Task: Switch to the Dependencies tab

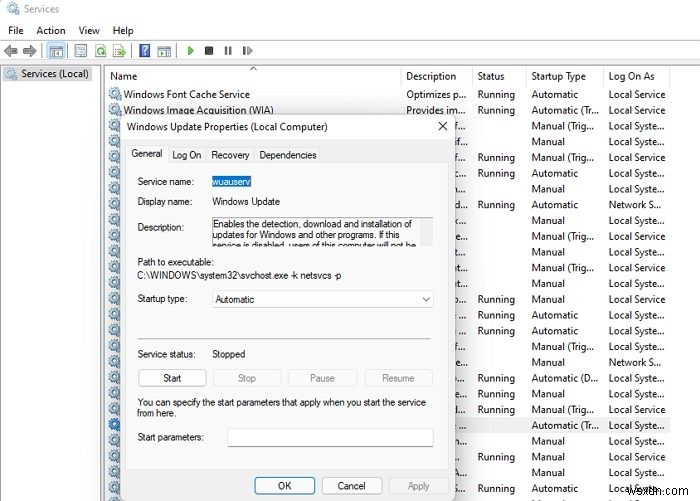Action: pos(288,155)
